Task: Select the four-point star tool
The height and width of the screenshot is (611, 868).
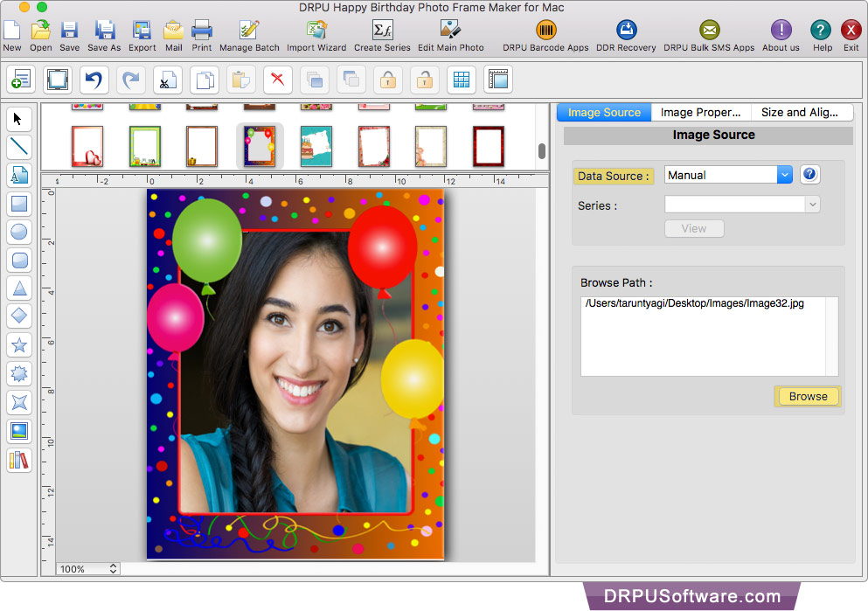Action: click(x=19, y=402)
